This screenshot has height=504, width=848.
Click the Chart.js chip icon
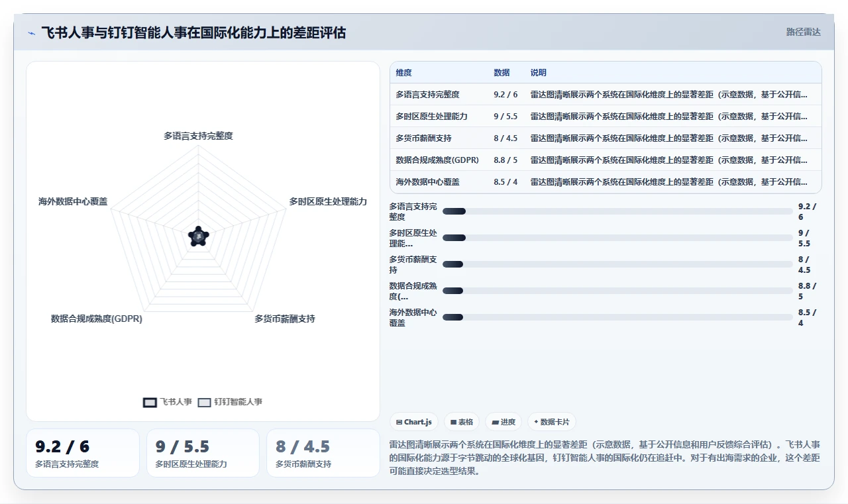coord(399,422)
